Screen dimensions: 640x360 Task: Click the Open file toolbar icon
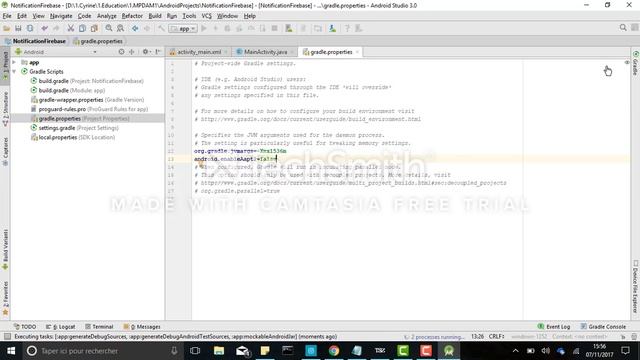click(x=7, y=28)
